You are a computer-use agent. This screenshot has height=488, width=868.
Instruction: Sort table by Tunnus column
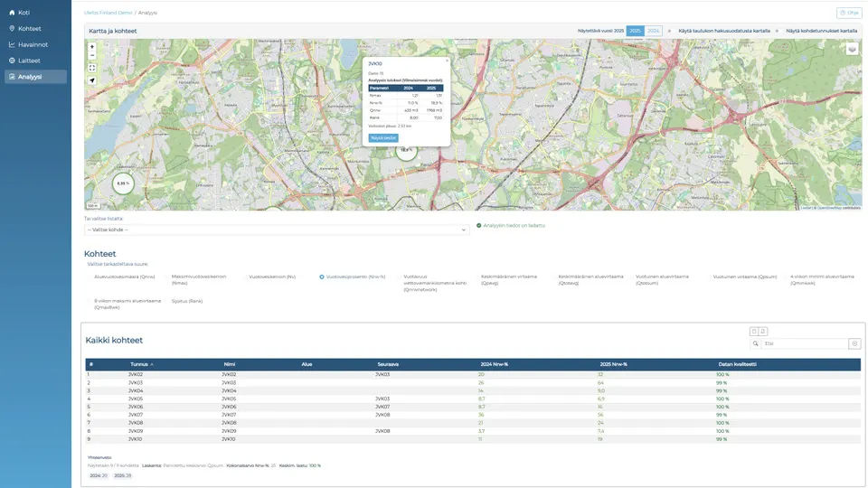[142, 364]
